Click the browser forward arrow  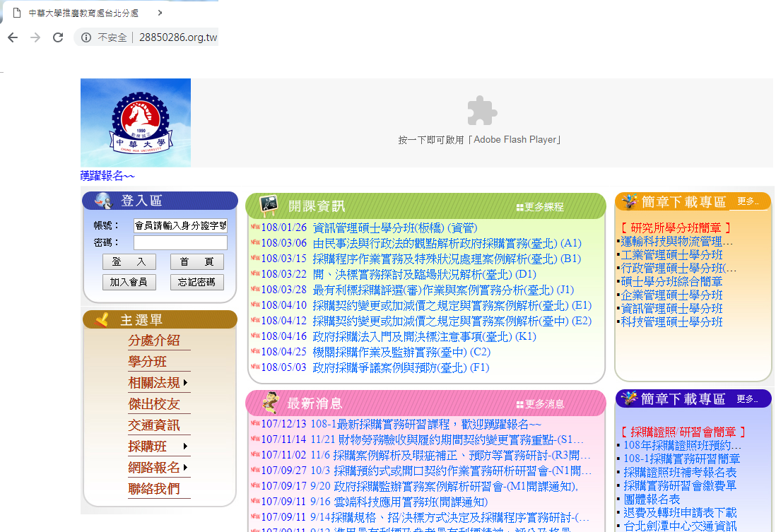click(x=35, y=37)
